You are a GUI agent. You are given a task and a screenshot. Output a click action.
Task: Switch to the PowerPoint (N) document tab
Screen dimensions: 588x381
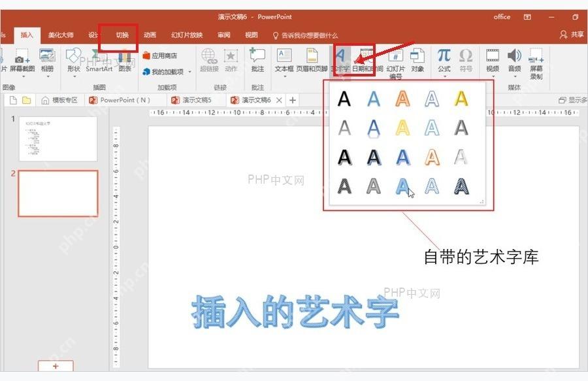(x=120, y=100)
